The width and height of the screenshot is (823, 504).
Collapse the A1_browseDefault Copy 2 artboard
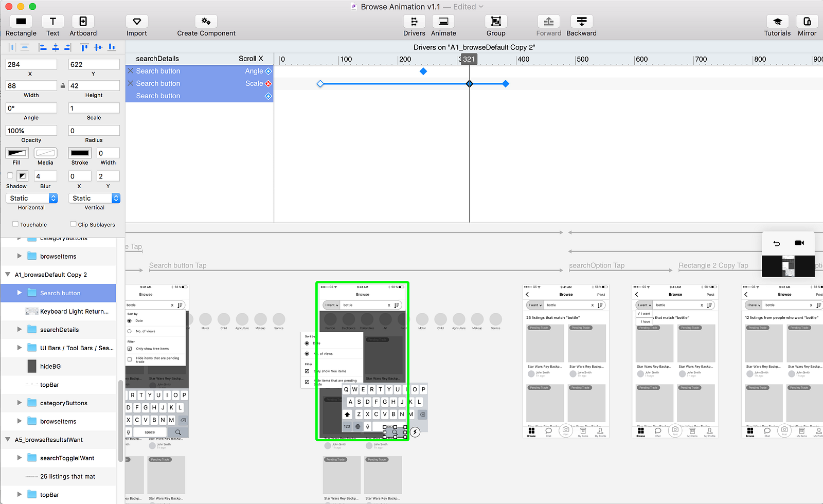[8, 275]
